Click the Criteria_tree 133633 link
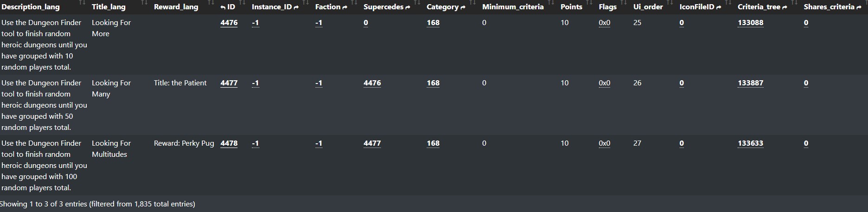Screen dimensions: 868x212 click(750, 143)
